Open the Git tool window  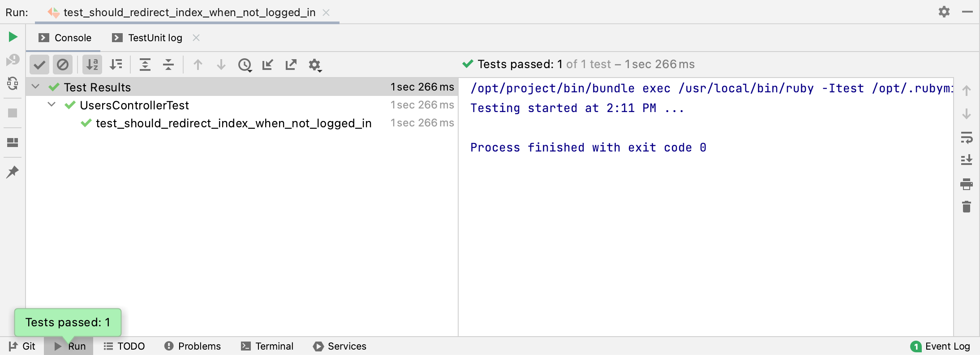click(22, 346)
